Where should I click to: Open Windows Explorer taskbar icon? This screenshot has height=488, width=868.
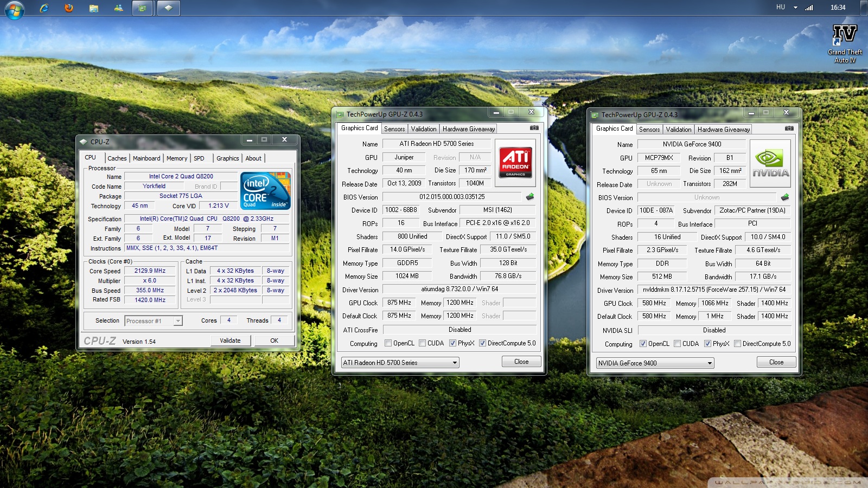94,8
